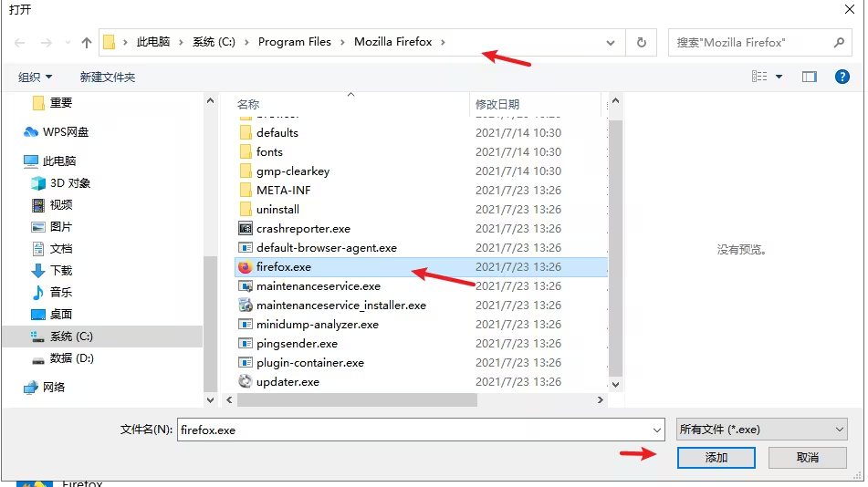The height and width of the screenshot is (487, 868).
Task: Open the 下载 folder in sidebar
Action: pos(61,271)
